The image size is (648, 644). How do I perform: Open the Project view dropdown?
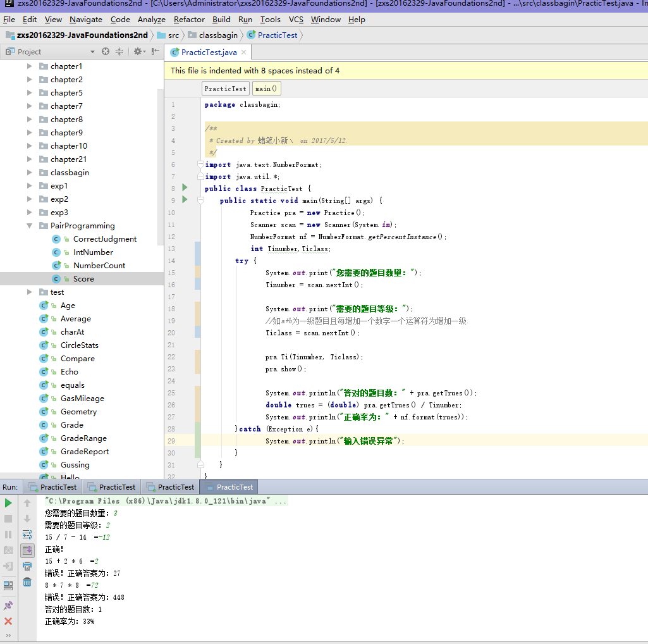point(92,52)
